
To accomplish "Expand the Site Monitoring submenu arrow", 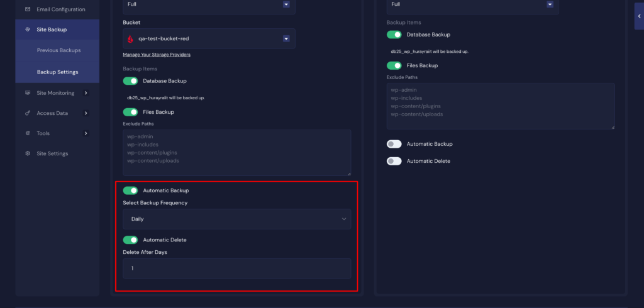I will [x=86, y=93].
